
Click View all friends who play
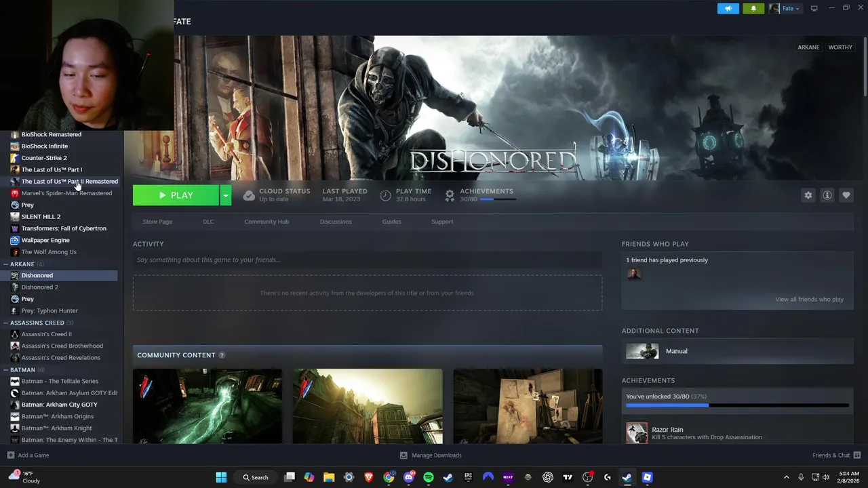[x=809, y=300]
